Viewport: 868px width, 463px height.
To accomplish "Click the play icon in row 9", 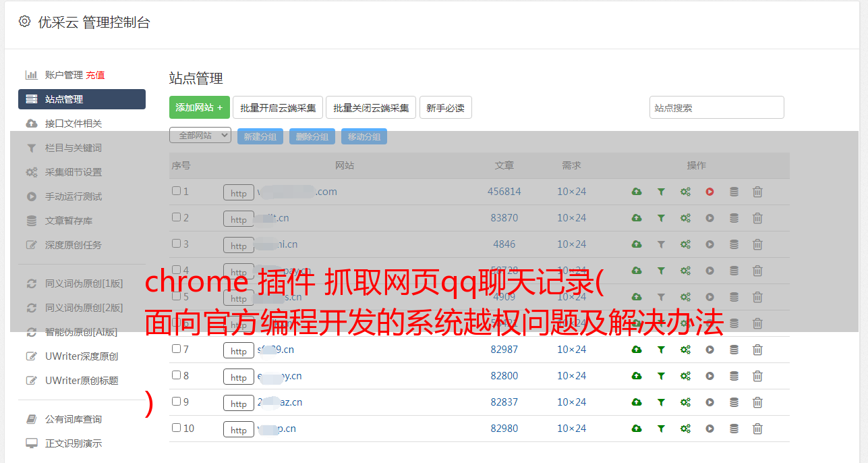I will tap(710, 402).
